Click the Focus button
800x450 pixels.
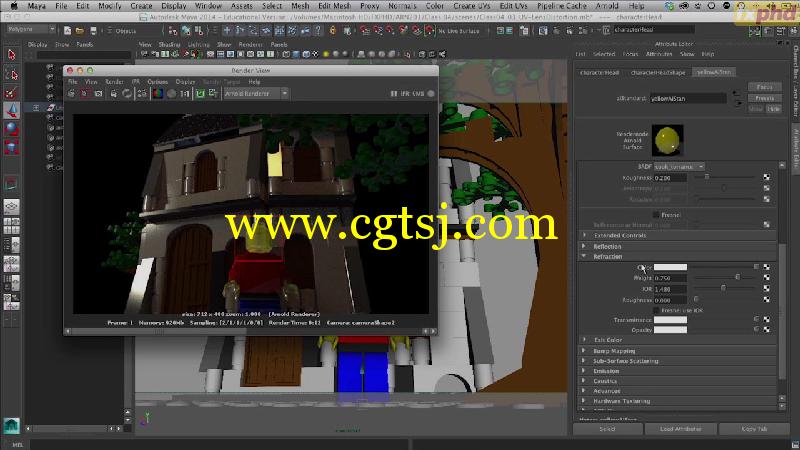tap(764, 87)
